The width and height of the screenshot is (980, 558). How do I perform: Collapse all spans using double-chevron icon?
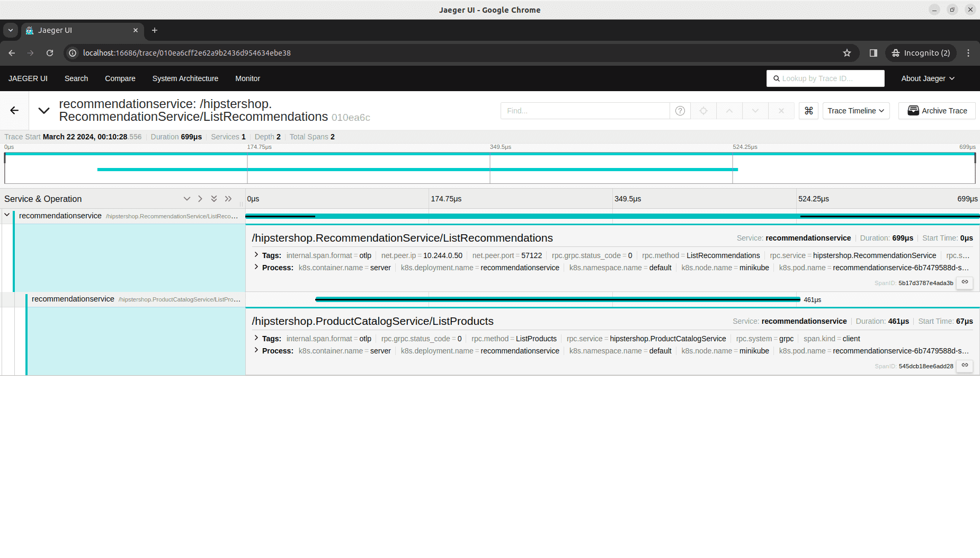[214, 199]
